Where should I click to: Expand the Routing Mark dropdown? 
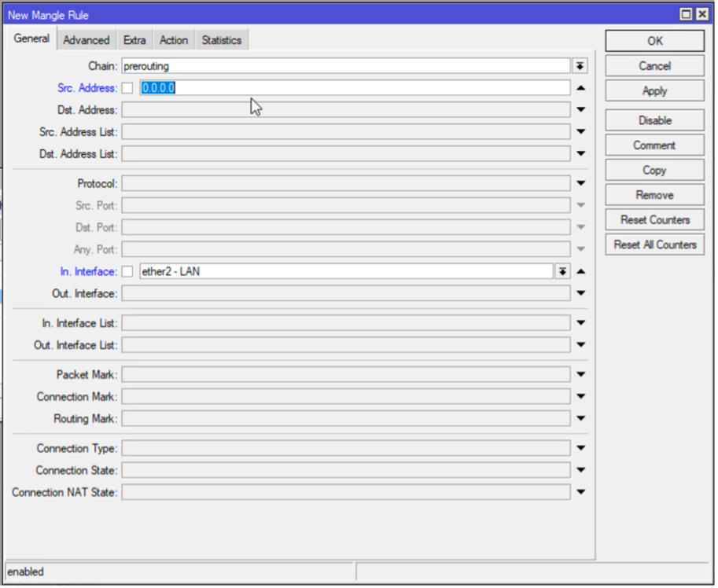pos(580,418)
